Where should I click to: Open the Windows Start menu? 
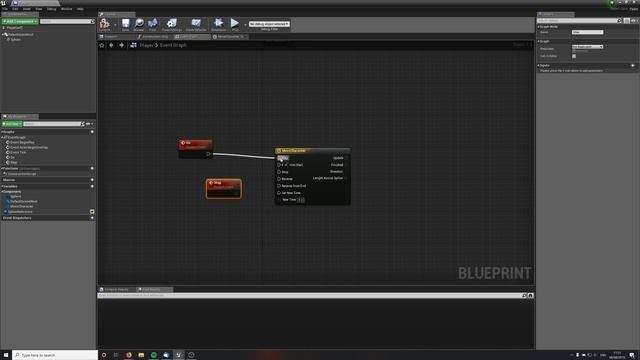[x=6, y=355]
